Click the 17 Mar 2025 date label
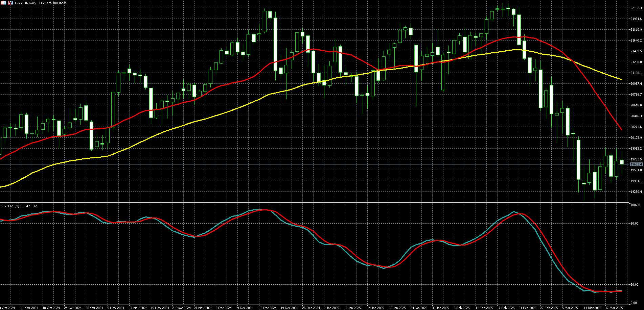 point(614,308)
